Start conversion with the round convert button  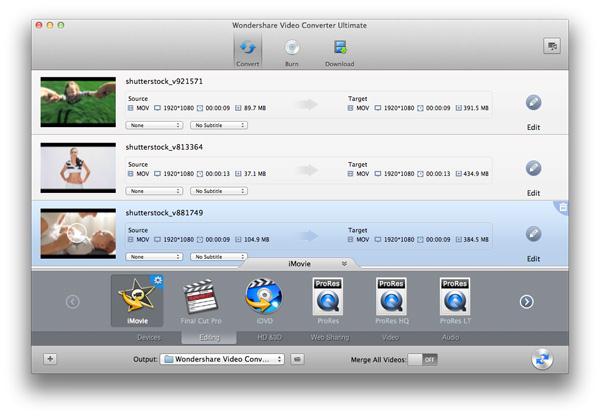[x=542, y=359]
